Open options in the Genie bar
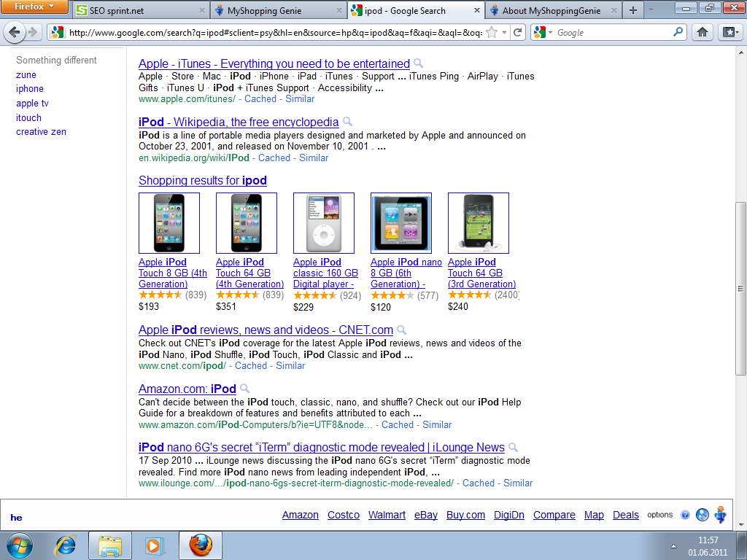Screen dimensions: 747x560 (x=659, y=515)
